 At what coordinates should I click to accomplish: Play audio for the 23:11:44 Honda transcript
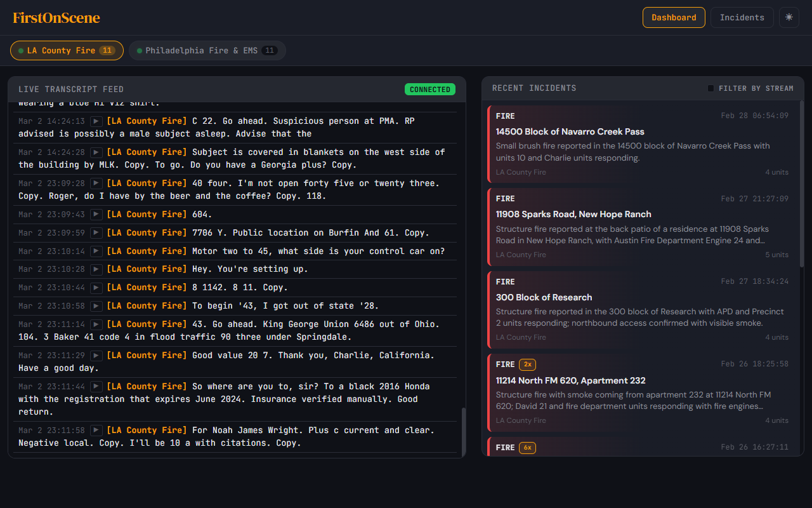pos(96,387)
